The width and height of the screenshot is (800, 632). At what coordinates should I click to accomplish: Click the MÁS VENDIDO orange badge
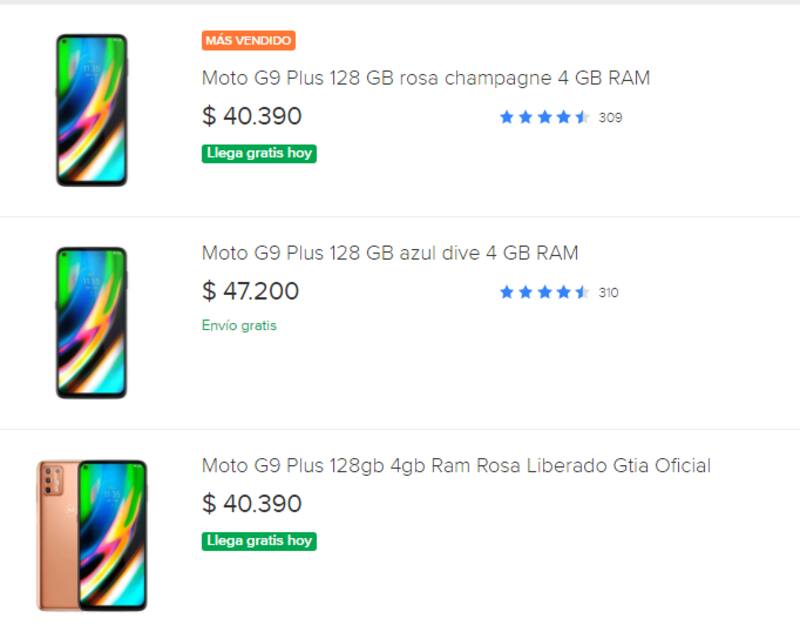coord(248,41)
